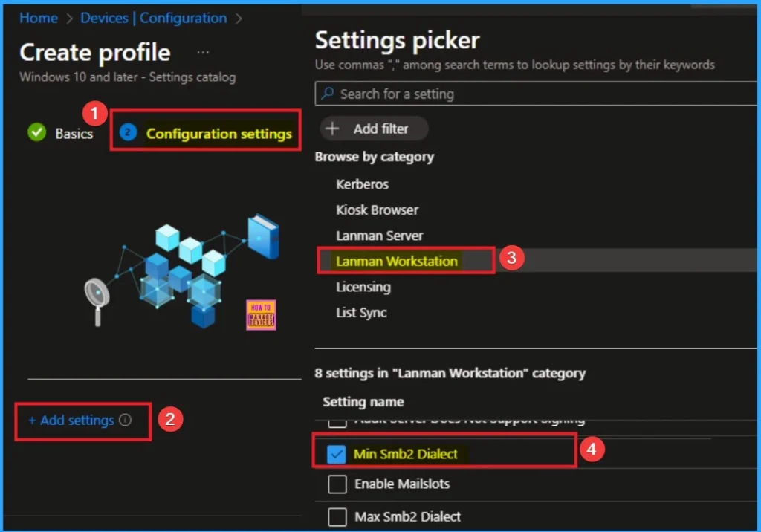This screenshot has width=761, height=532.
Task: Navigate to Devices | Configuration breadcrumb
Action: [x=155, y=18]
